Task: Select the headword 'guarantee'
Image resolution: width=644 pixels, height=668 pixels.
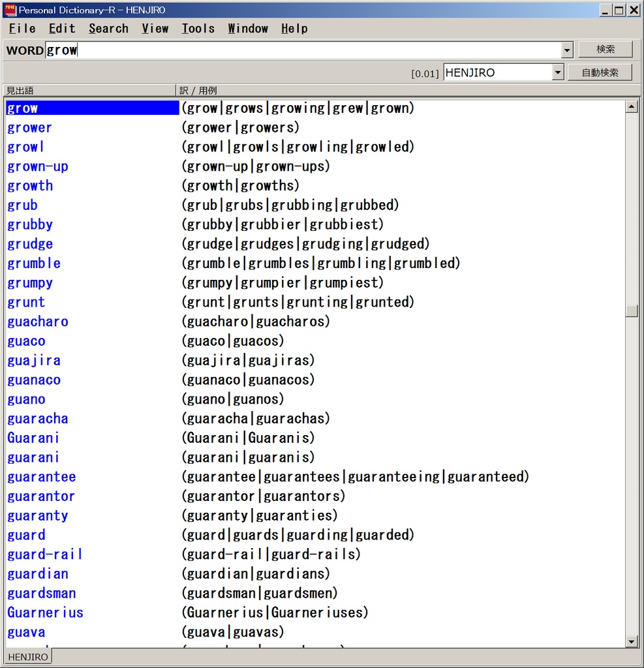Action: point(41,477)
